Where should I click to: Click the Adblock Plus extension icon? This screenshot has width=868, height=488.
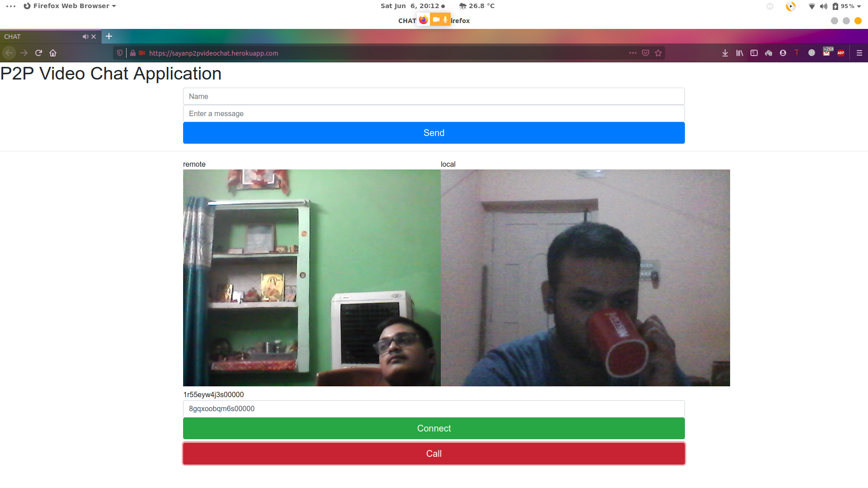(x=840, y=53)
